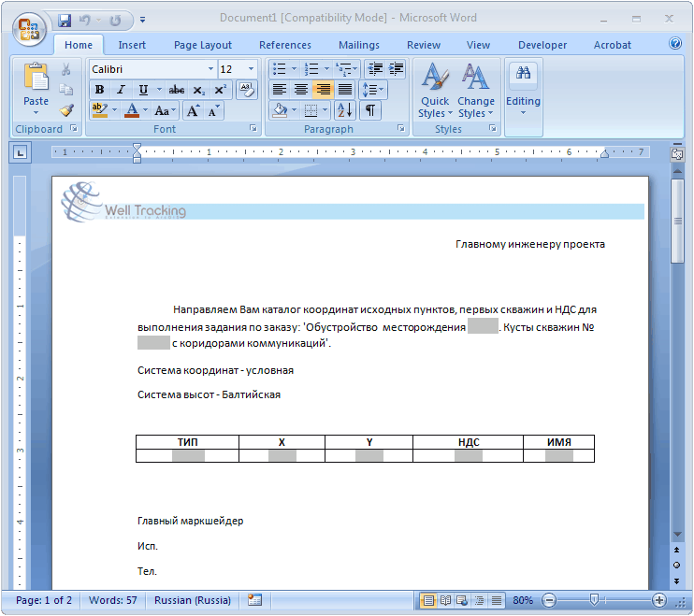694x616 pixels.
Task: Toggle Show/Hide paragraph marks
Action: [x=370, y=110]
